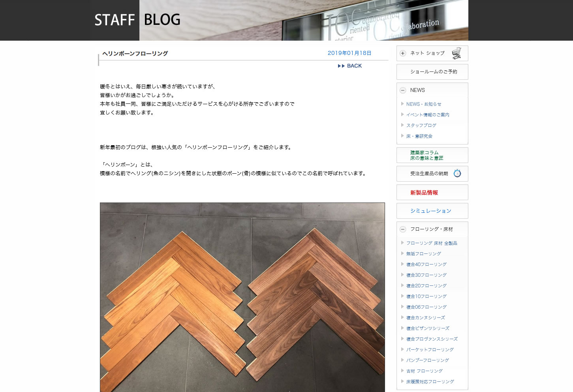The width and height of the screenshot is (573, 392).
Task: Collapse the フローリング・床材 section
Action: (x=403, y=229)
